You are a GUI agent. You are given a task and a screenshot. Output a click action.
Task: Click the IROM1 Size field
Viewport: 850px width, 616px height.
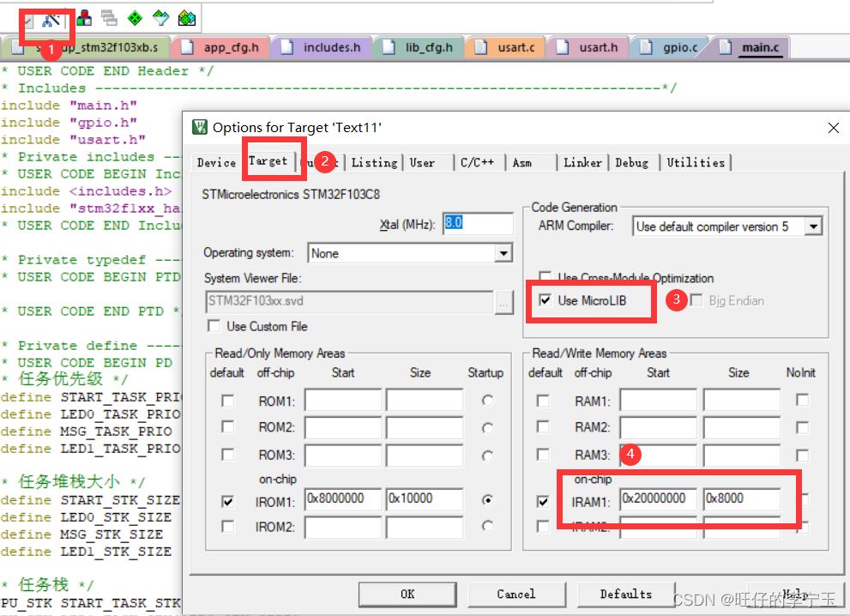tap(425, 498)
